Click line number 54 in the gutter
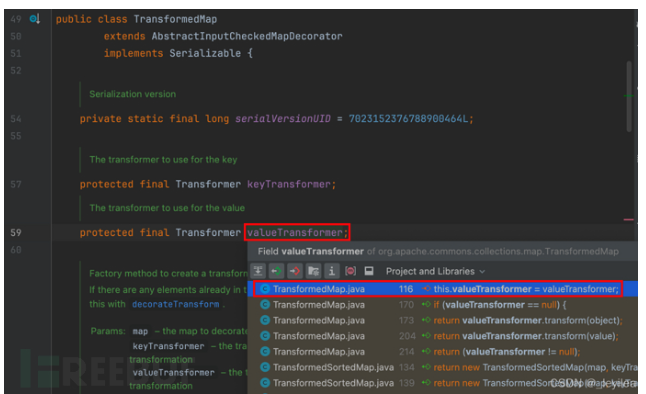The image size is (646, 394). point(16,119)
